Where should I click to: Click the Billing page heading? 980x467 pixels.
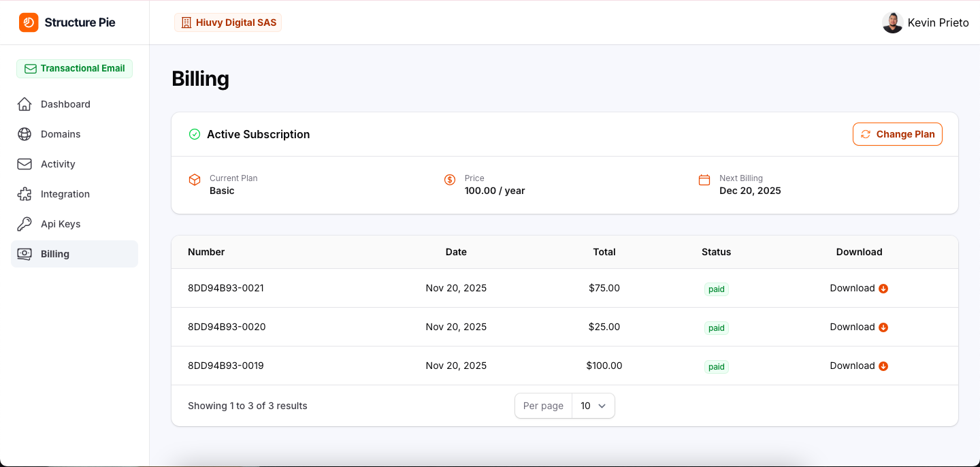click(x=200, y=79)
